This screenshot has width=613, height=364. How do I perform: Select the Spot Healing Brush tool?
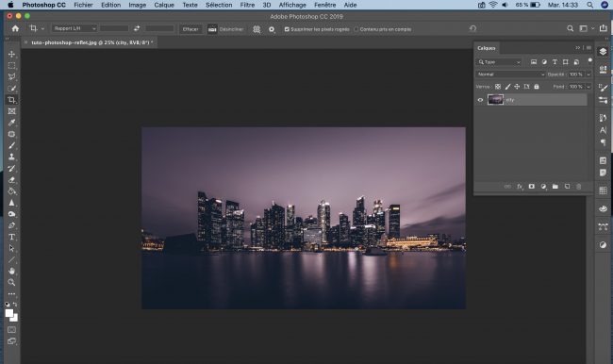click(11, 134)
